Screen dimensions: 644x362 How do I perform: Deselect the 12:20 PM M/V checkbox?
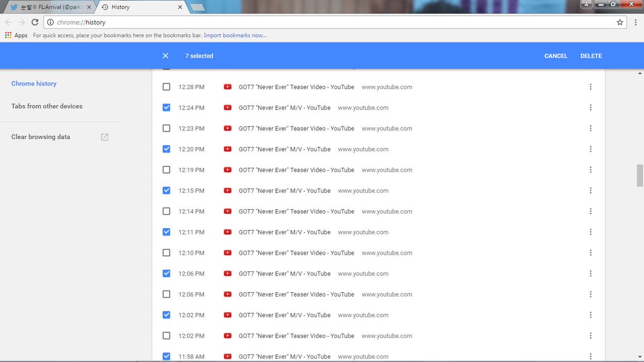tap(166, 149)
